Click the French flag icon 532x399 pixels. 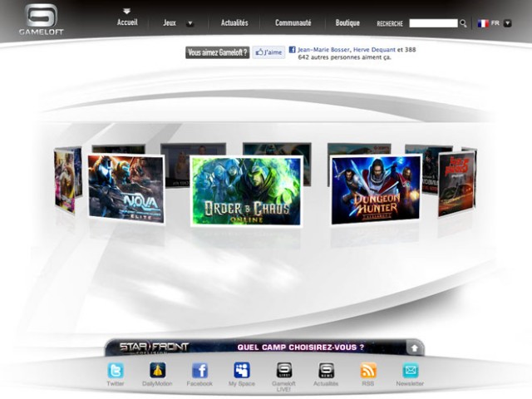coord(483,23)
